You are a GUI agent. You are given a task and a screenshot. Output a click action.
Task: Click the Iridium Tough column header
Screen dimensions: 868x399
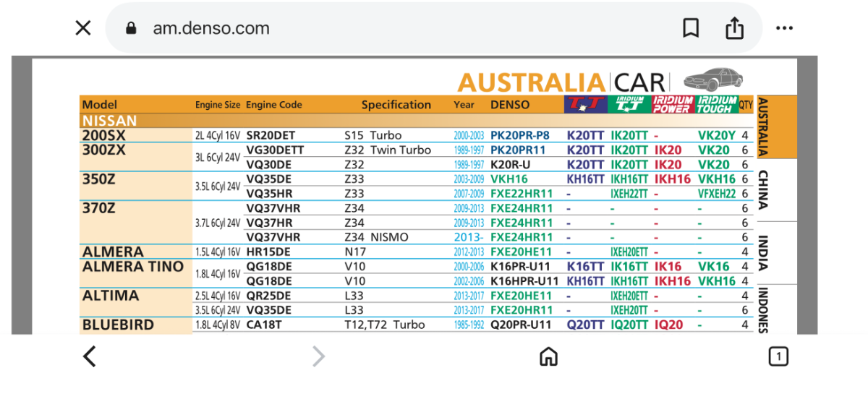716,104
